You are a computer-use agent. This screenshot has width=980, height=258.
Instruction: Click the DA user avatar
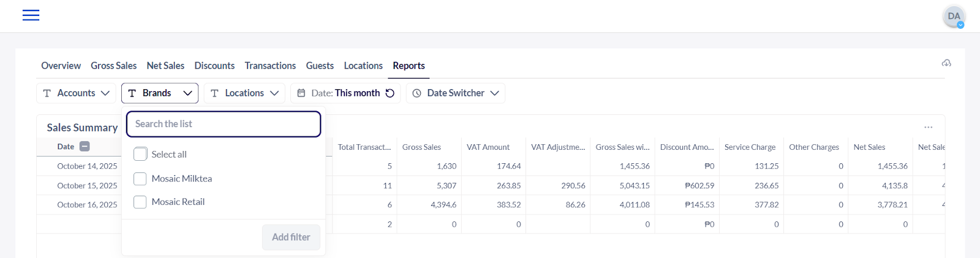[x=954, y=17]
